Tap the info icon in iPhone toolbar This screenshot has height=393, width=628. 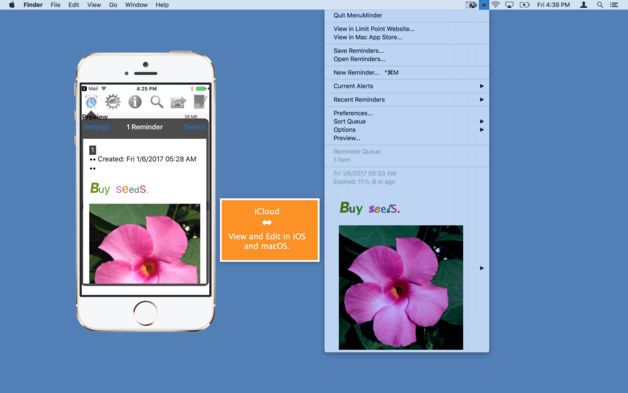(135, 102)
